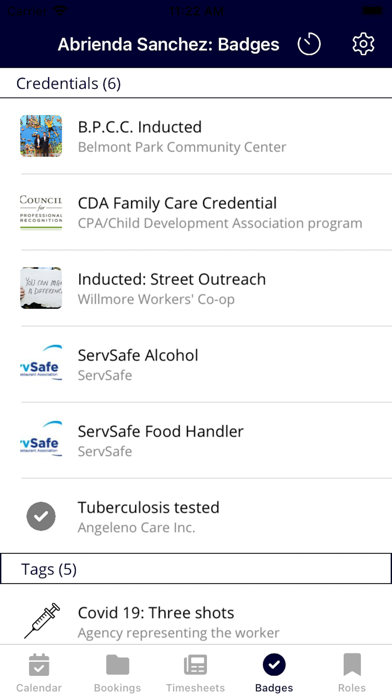
Task: Tap the Council for Professional Recognition logo
Action: (x=41, y=212)
